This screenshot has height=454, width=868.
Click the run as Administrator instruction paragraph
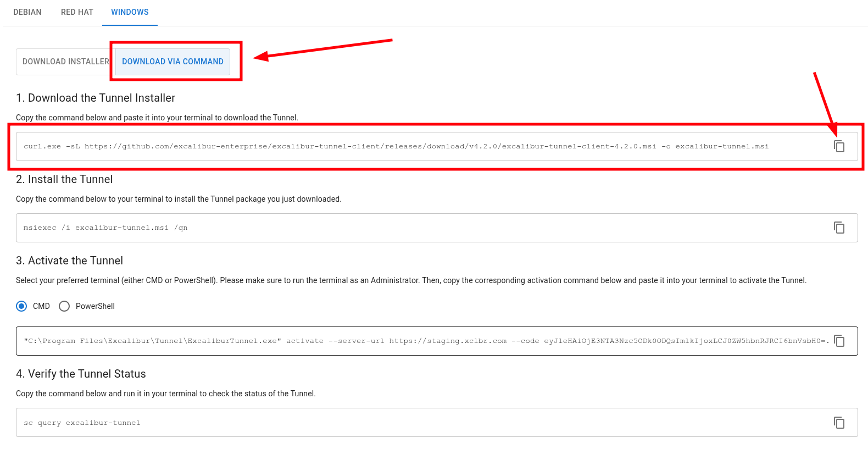click(x=411, y=280)
